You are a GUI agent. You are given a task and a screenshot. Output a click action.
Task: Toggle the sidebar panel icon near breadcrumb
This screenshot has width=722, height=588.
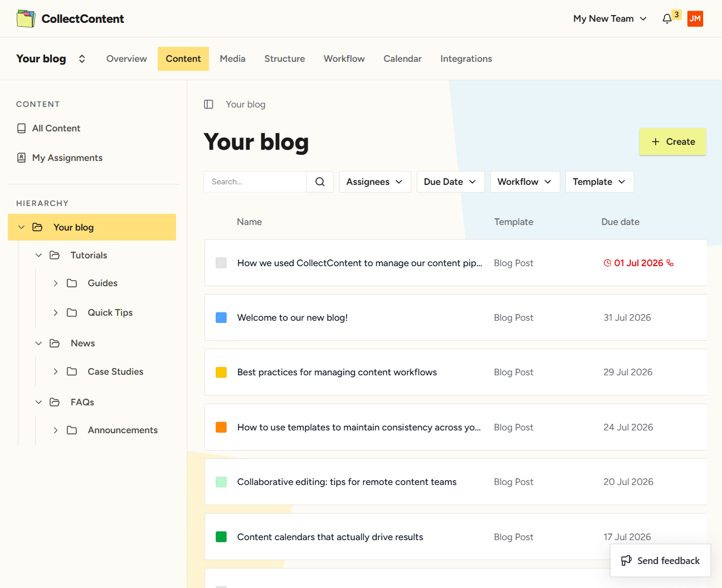[208, 104]
